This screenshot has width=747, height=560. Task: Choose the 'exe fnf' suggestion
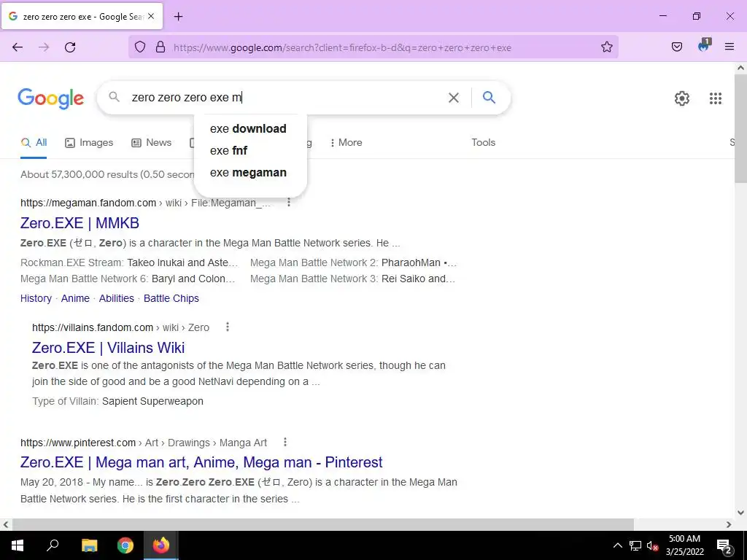pos(251,150)
